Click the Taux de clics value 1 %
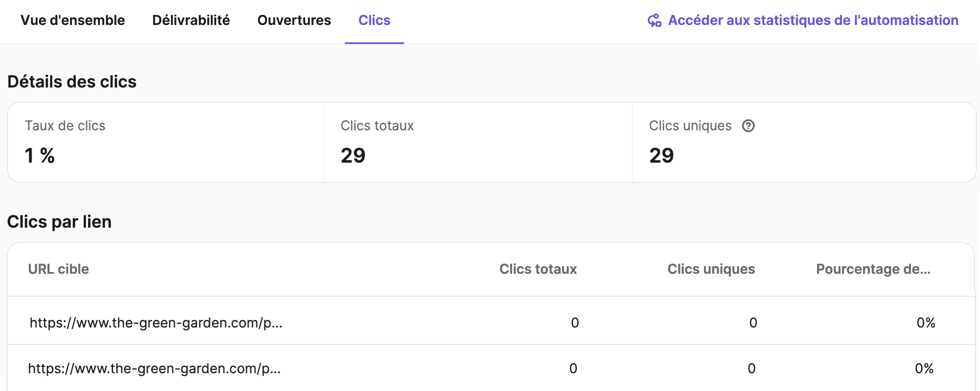This screenshot has height=391, width=980. coord(40,155)
